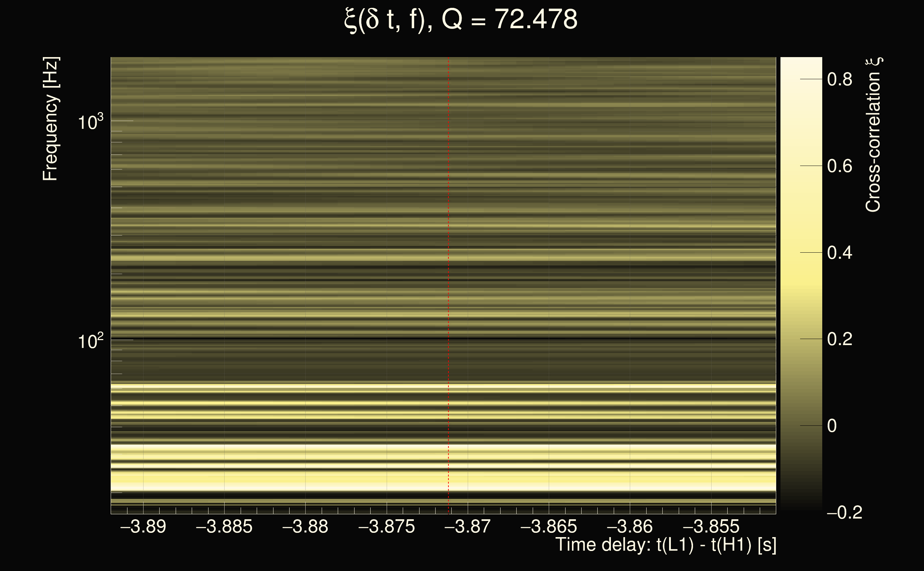Viewport: 924px width, 571px height.
Task: Click the 0.4 colorbar label
Action: 839,252
